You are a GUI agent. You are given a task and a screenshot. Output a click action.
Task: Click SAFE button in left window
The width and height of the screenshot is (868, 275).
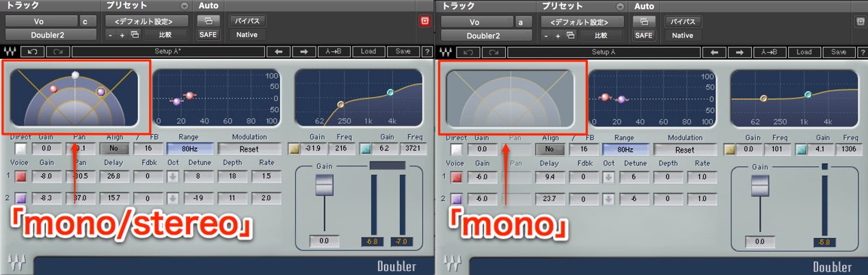pyautogui.click(x=208, y=34)
